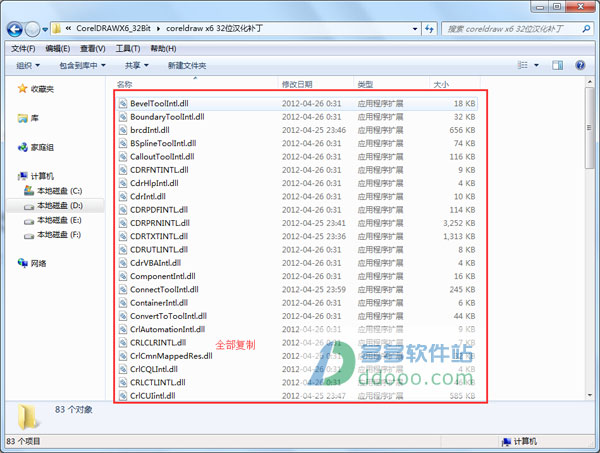The image size is (600, 453).
Task: Expand the 包含到库中 dropdown
Action: coord(82,65)
